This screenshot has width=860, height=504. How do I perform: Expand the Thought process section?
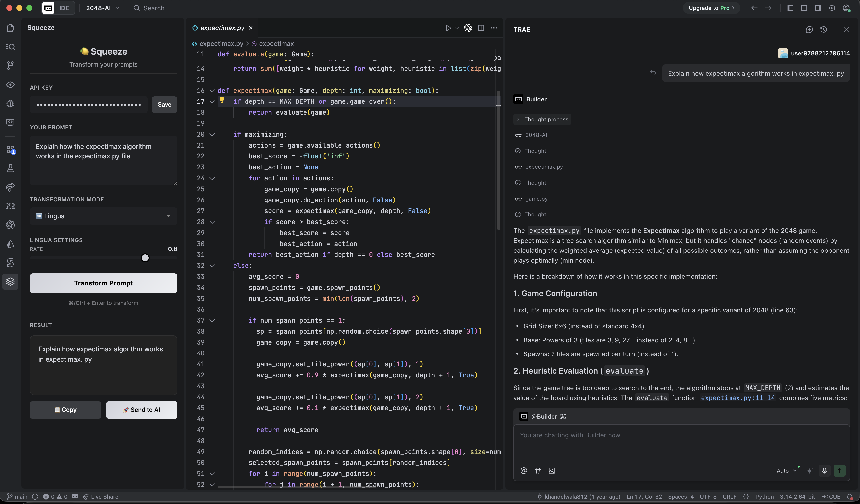pyautogui.click(x=542, y=119)
